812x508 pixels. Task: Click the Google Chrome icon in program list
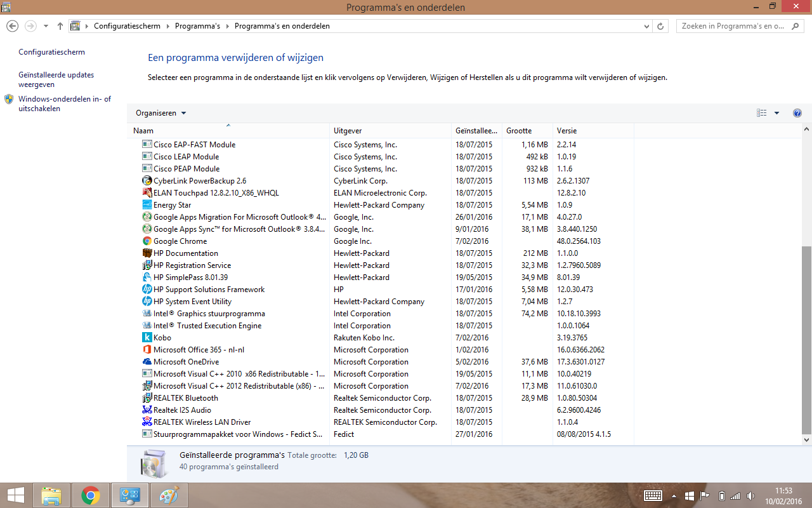pos(147,241)
